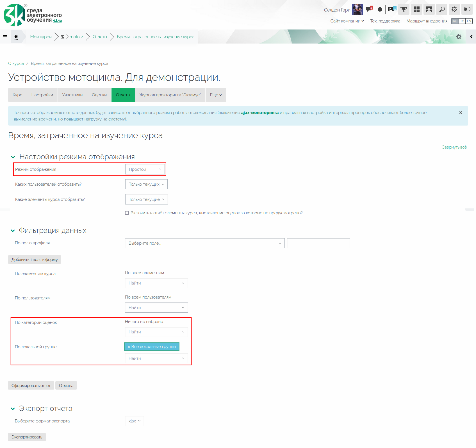476x448 pixels.
Task: Open messages with the chat bubble icon
Action: (x=369, y=10)
